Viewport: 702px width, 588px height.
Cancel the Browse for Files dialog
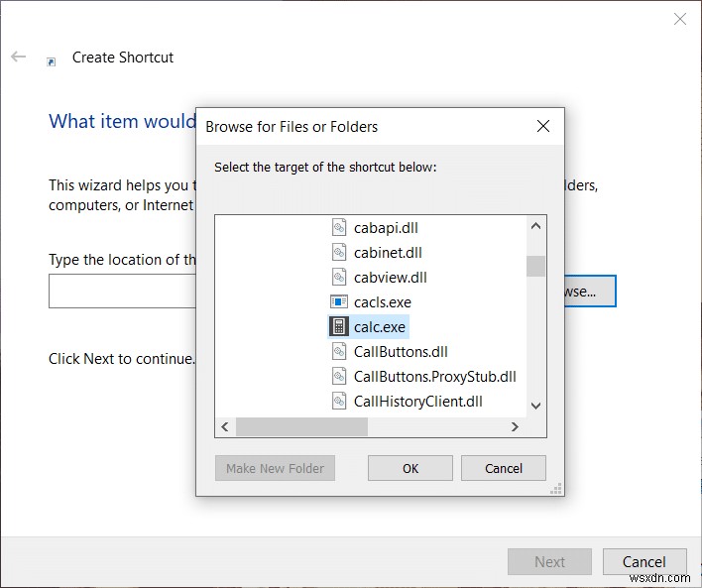(504, 469)
